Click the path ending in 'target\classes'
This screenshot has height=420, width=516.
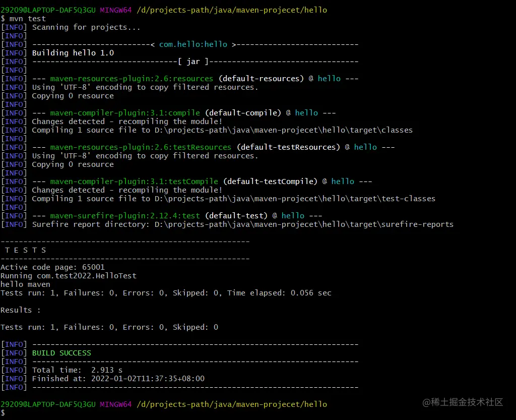tap(283, 130)
